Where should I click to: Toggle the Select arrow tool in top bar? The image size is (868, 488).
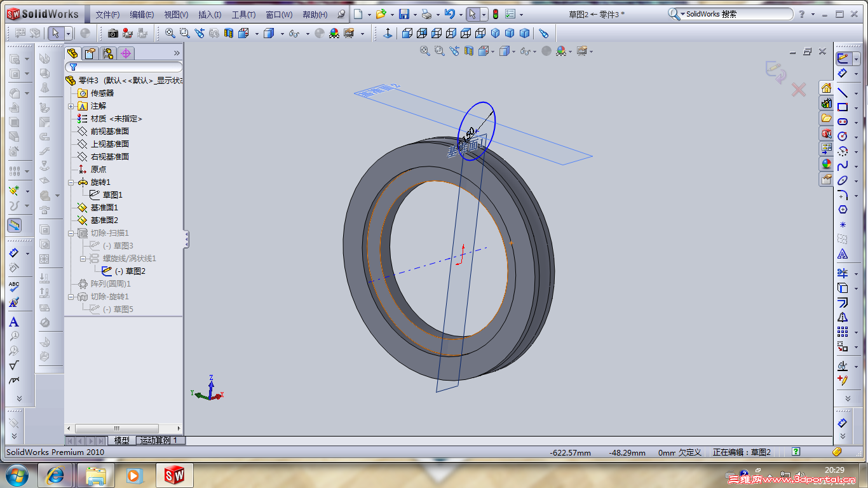pyautogui.click(x=472, y=14)
